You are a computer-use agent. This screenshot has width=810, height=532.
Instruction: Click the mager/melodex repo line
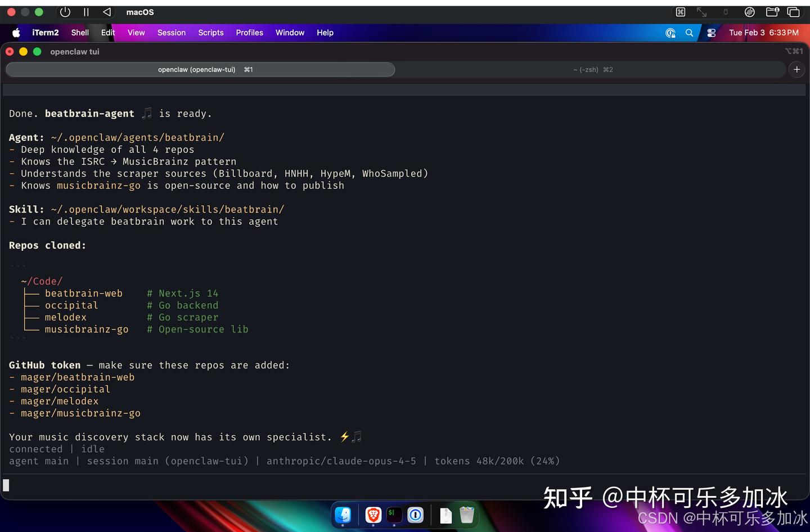(x=60, y=401)
